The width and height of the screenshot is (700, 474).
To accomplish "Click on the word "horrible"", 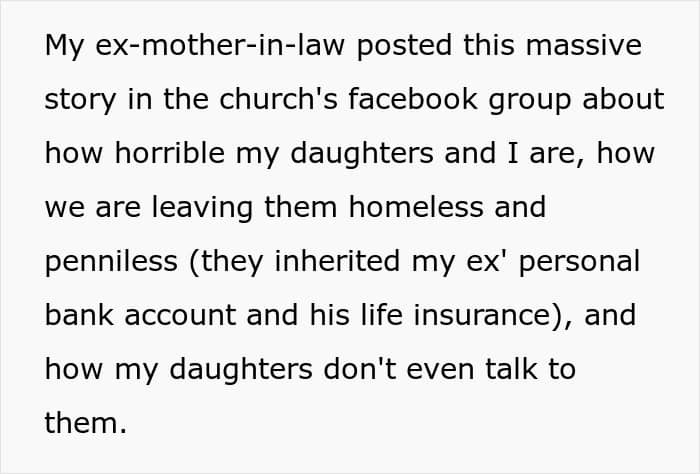I will click(170, 153).
